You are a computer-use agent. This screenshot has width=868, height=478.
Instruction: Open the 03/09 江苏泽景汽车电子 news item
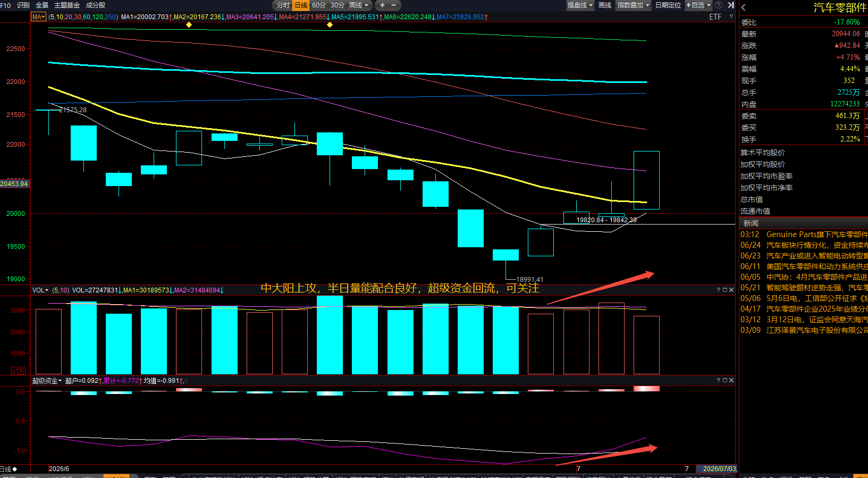click(804, 330)
